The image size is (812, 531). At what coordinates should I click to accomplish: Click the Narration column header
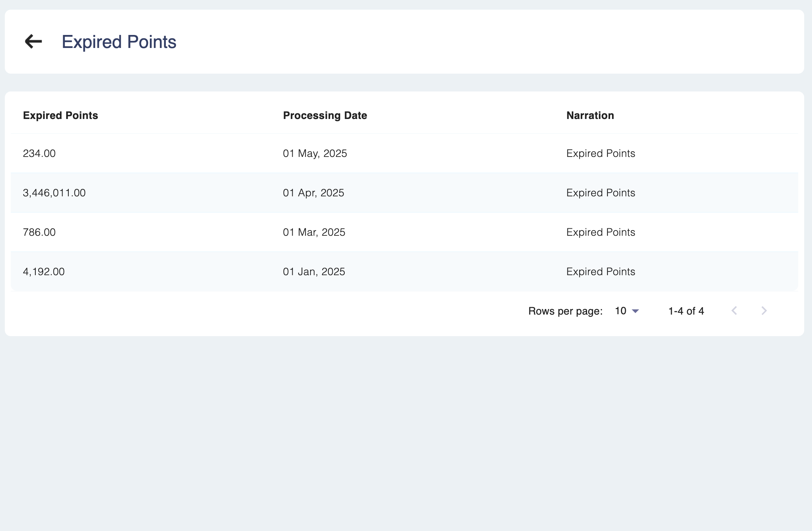(590, 116)
